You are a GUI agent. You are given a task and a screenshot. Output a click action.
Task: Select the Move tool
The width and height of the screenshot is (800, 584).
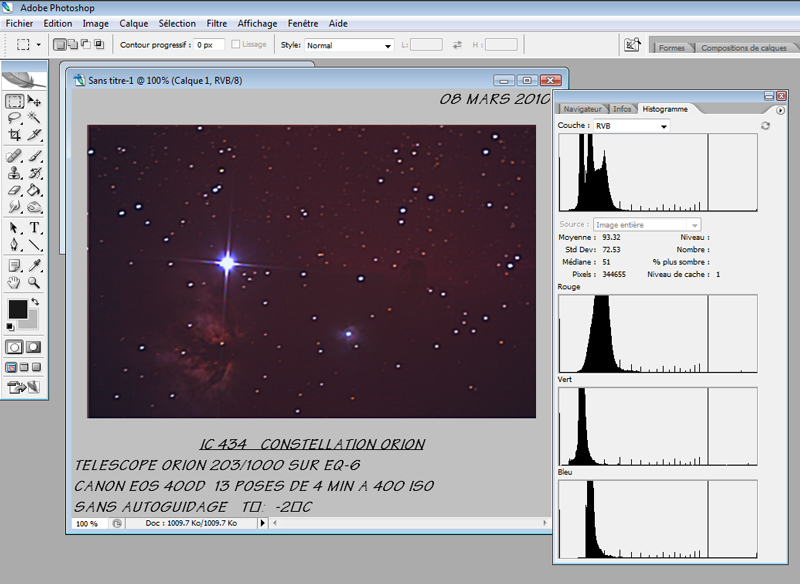[x=35, y=102]
